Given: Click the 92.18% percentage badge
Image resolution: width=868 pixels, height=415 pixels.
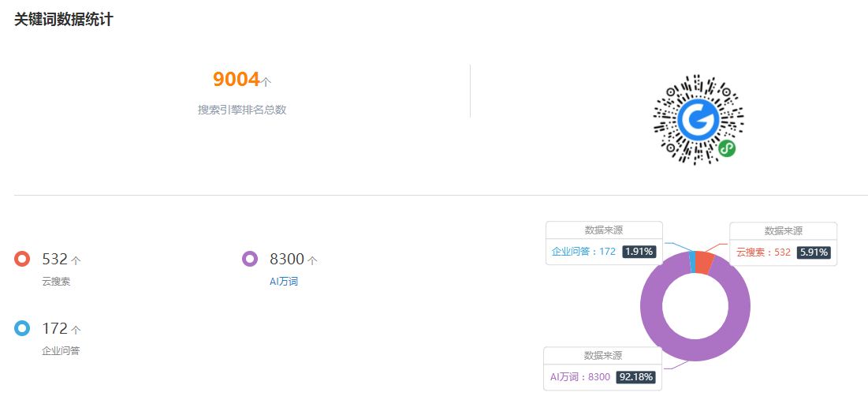Looking at the screenshot, I should 636,377.
